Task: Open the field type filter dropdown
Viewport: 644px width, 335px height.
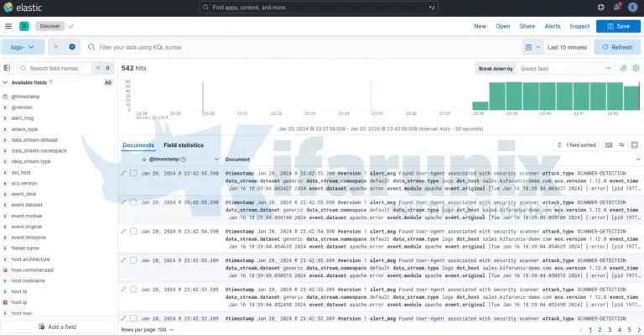Action: pyautogui.click(x=102, y=68)
